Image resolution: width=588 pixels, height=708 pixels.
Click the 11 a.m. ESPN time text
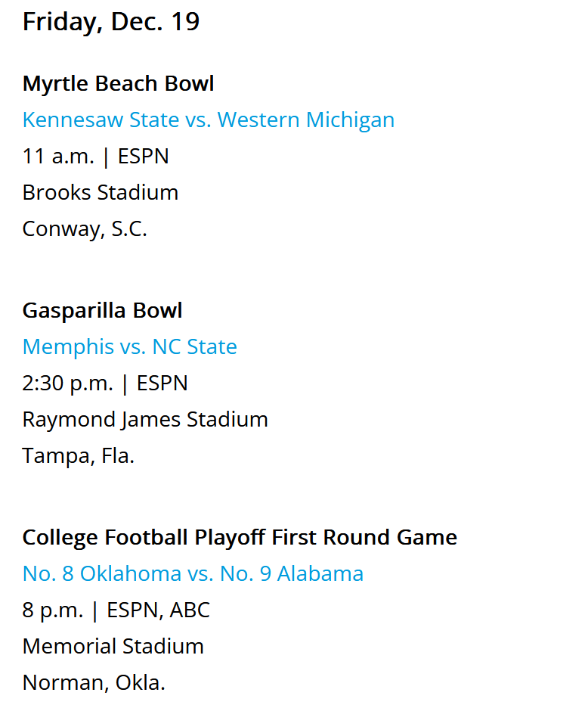pyautogui.click(x=96, y=157)
